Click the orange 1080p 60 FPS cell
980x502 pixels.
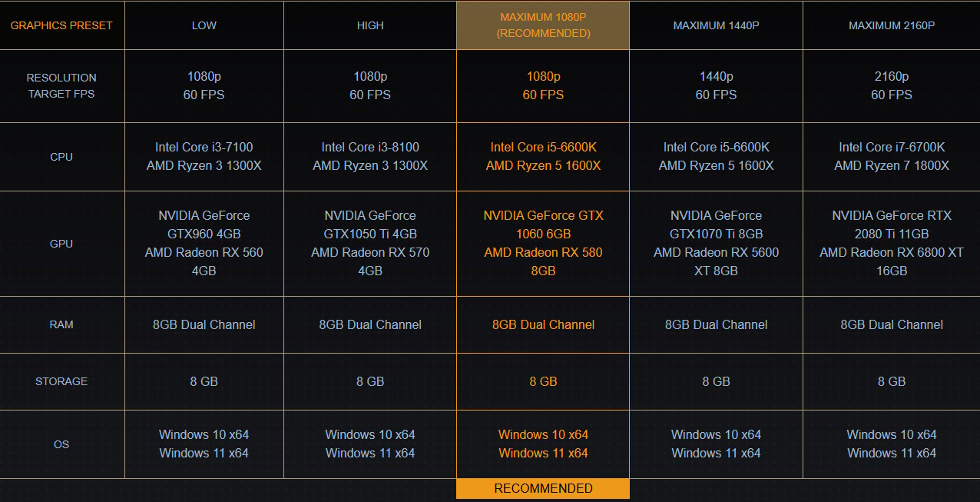click(x=543, y=86)
